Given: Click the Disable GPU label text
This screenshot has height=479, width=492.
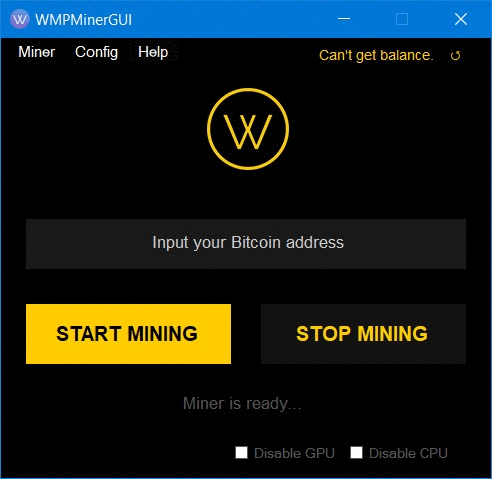Looking at the screenshot, I should point(294,453).
